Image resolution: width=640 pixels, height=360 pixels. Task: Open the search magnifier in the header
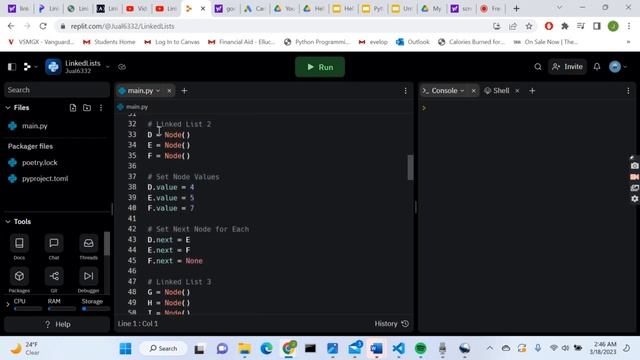coord(538,67)
